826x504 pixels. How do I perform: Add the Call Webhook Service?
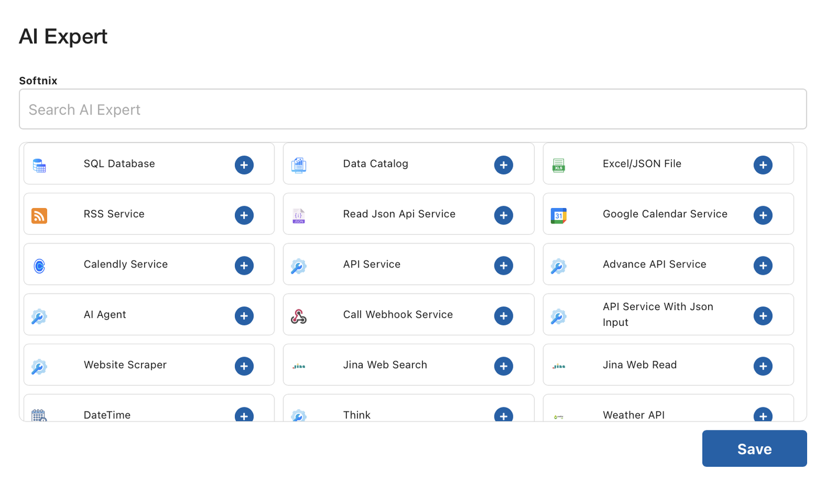(x=503, y=316)
